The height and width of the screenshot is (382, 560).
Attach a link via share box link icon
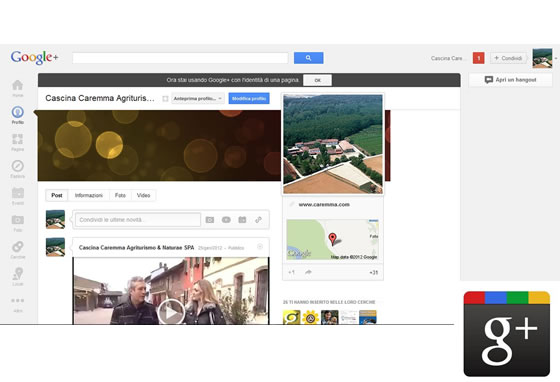coord(258,220)
